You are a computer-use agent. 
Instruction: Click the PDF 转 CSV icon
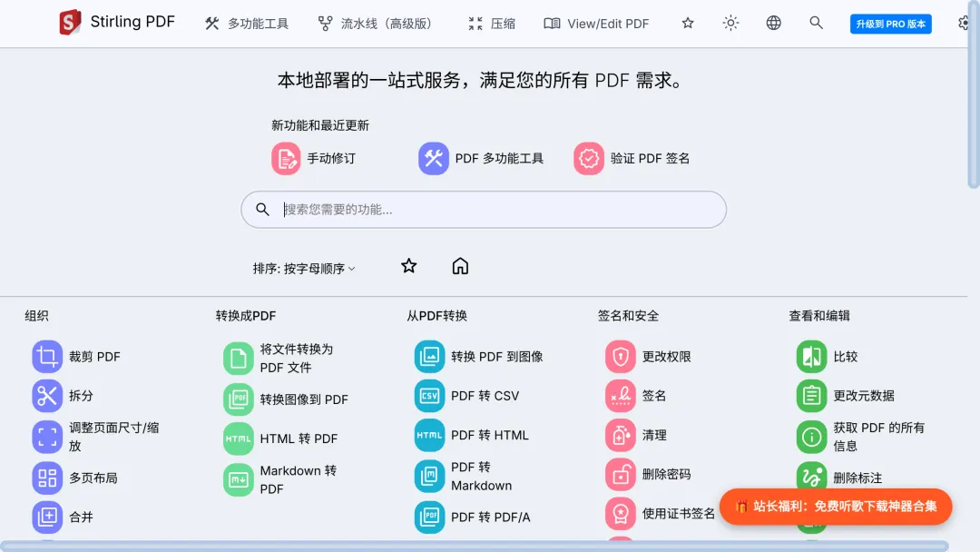tap(429, 396)
